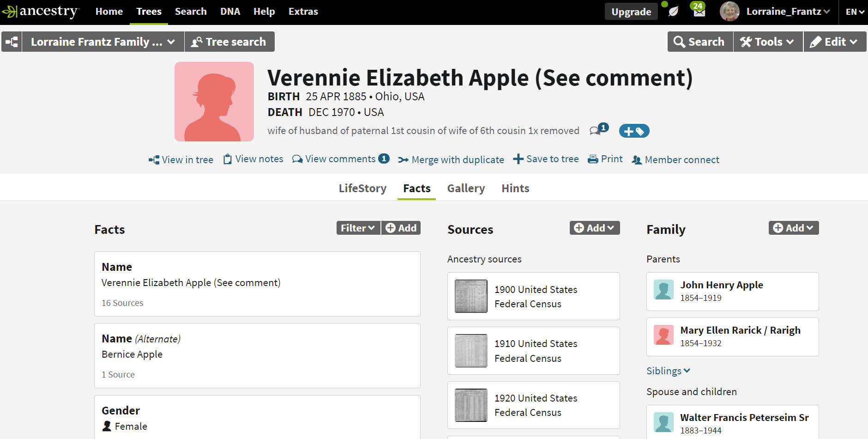Open the 1900 United States Federal Census thumbnail
This screenshot has height=439, width=868.
coord(471,296)
